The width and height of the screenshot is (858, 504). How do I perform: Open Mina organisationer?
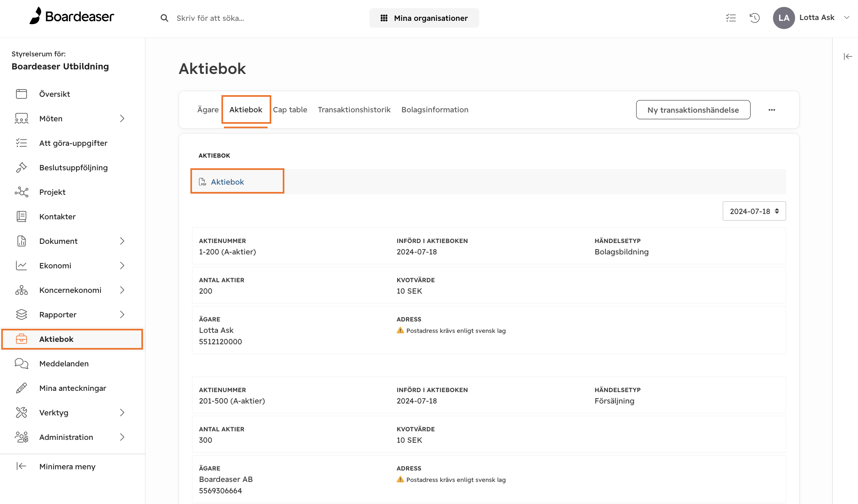pos(424,18)
